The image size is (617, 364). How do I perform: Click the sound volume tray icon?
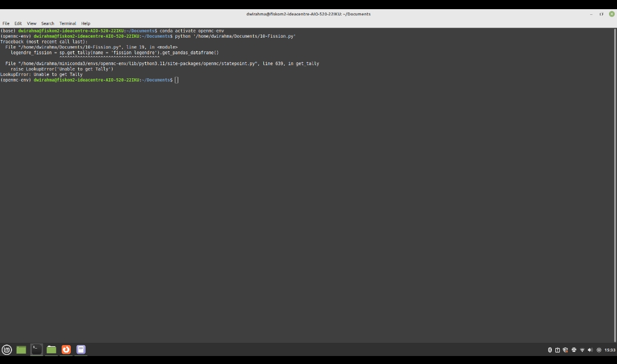(590, 350)
